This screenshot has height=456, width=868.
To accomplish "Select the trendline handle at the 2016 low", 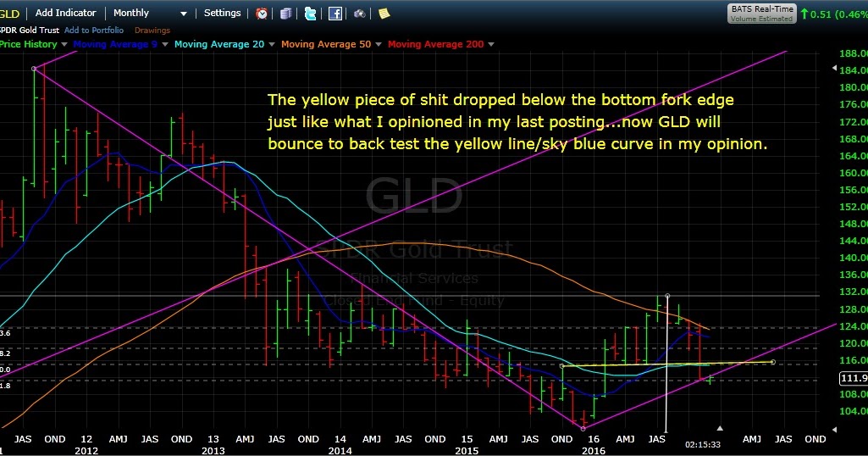I will point(583,428).
